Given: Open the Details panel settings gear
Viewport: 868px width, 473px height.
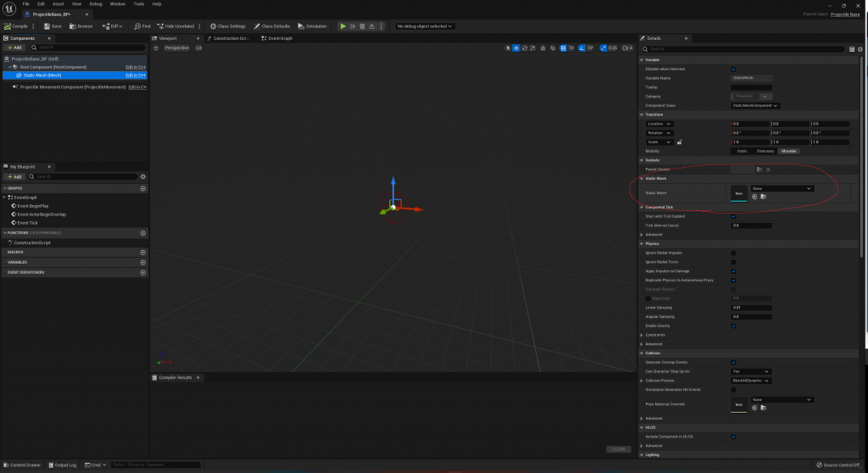Looking at the screenshot, I should pos(860,49).
